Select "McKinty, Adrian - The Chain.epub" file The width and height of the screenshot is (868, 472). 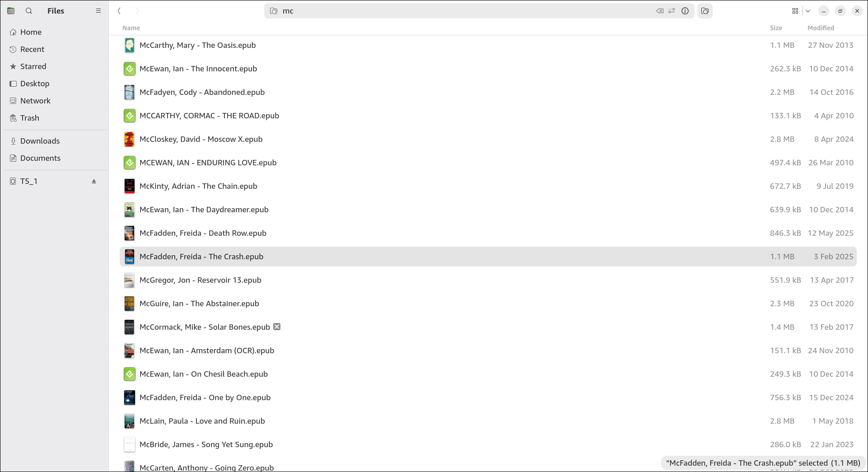[x=198, y=186]
